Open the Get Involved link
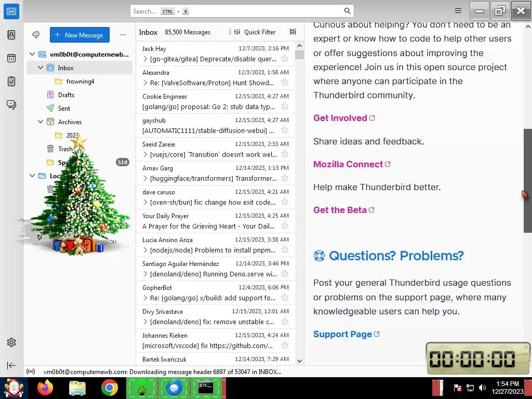This screenshot has width=532, height=399. 344,118
